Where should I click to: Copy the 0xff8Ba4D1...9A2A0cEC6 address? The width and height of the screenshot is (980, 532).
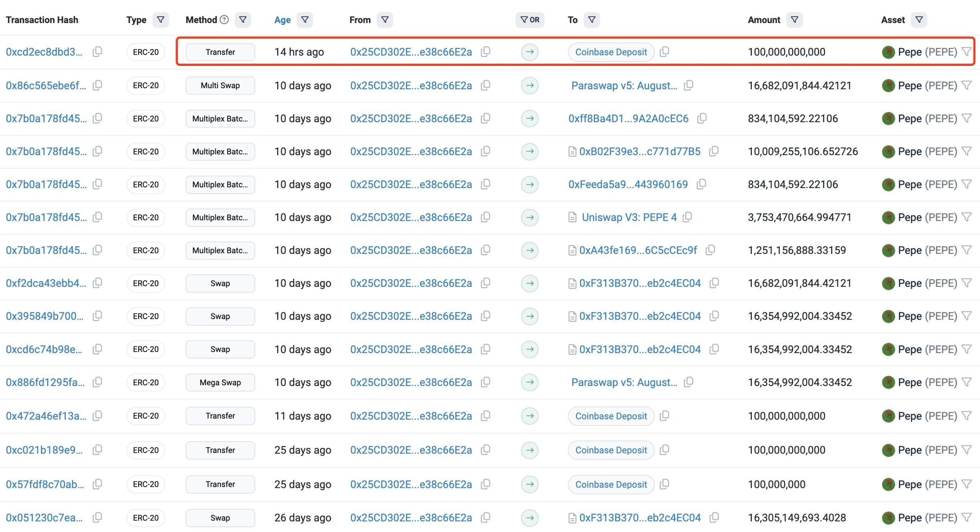point(702,118)
